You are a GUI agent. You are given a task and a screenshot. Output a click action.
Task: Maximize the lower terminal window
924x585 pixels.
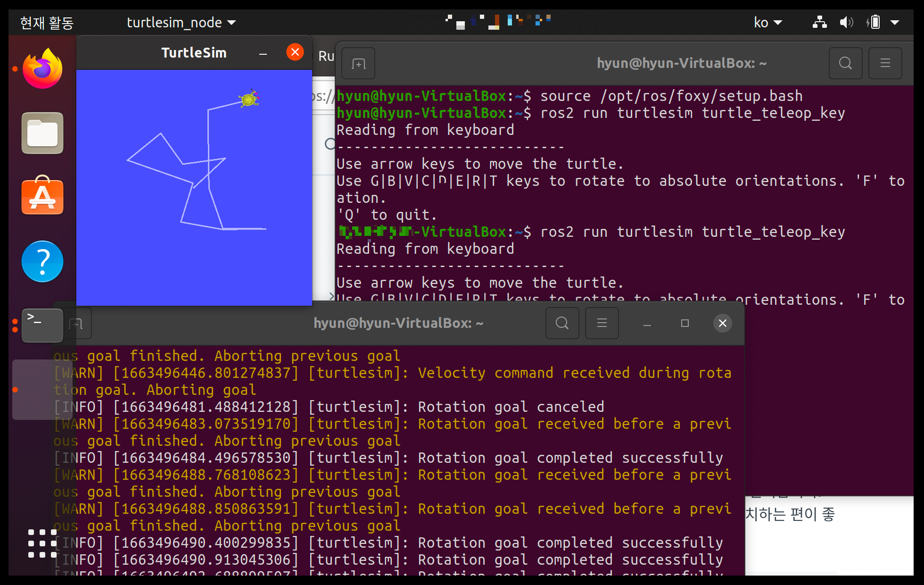click(685, 323)
